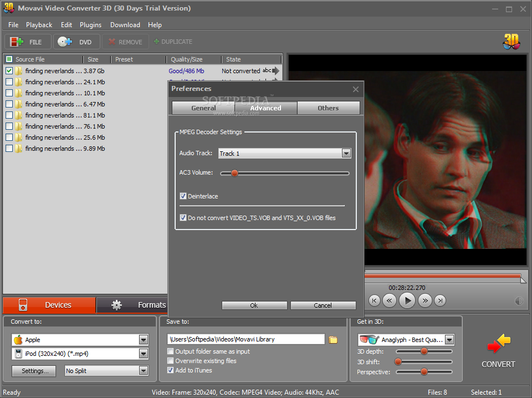Check the 10.1 Mb file checkbox
The image size is (532, 398).
tap(9, 93)
